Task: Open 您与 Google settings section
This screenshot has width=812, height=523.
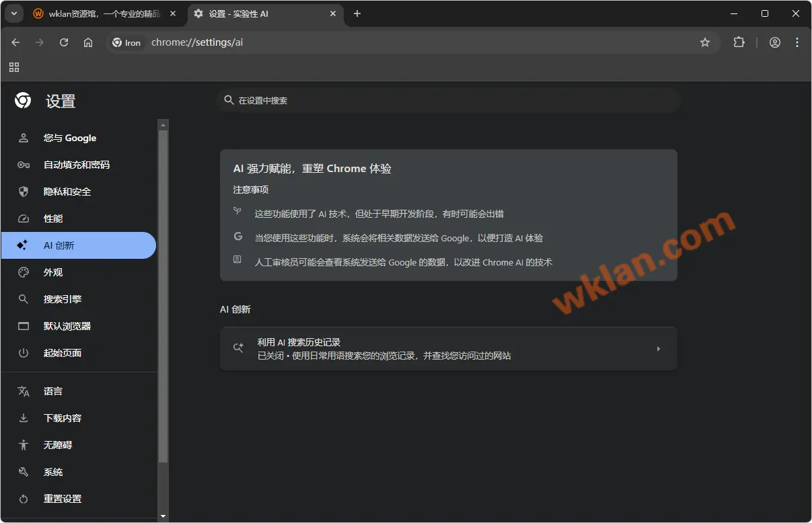Action: 79,138
